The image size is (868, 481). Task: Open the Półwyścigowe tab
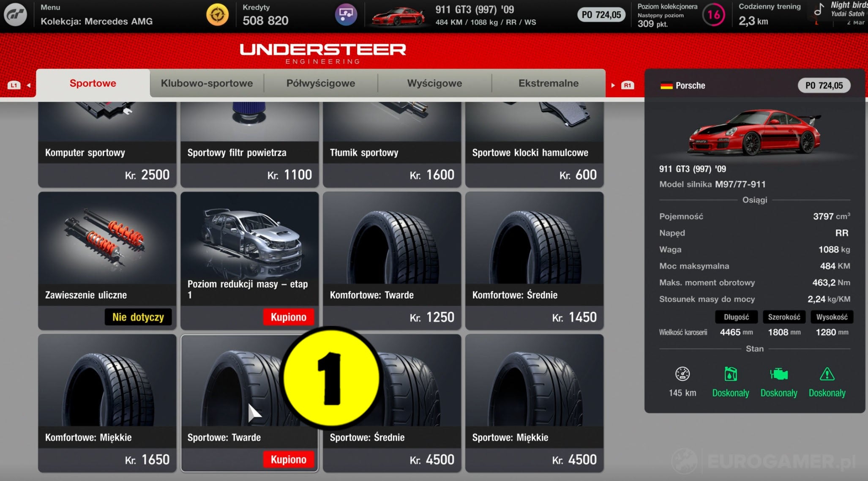pyautogui.click(x=321, y=83)
